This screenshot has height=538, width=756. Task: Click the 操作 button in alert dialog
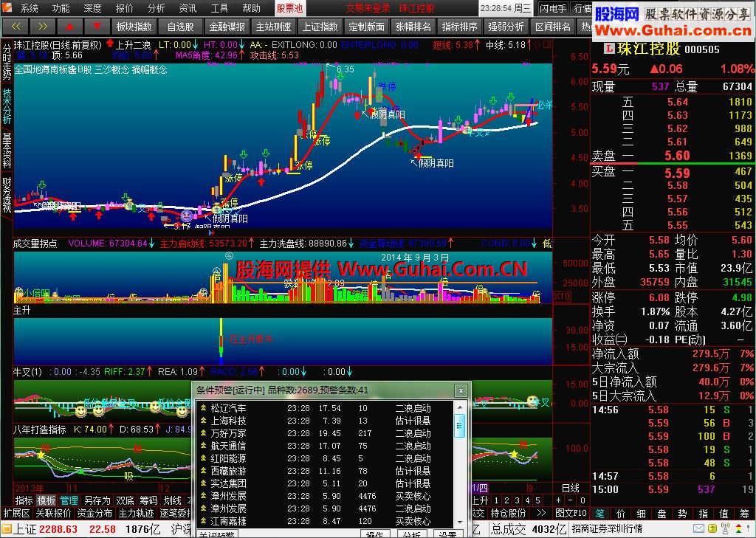tap(374, 534)
